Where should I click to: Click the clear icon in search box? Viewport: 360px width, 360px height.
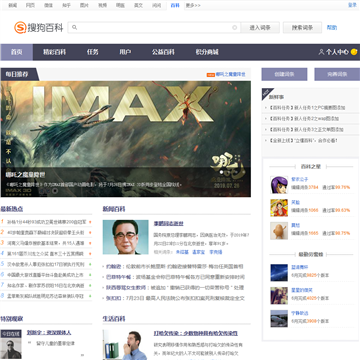pyautogui.click(x=235, y=28)
